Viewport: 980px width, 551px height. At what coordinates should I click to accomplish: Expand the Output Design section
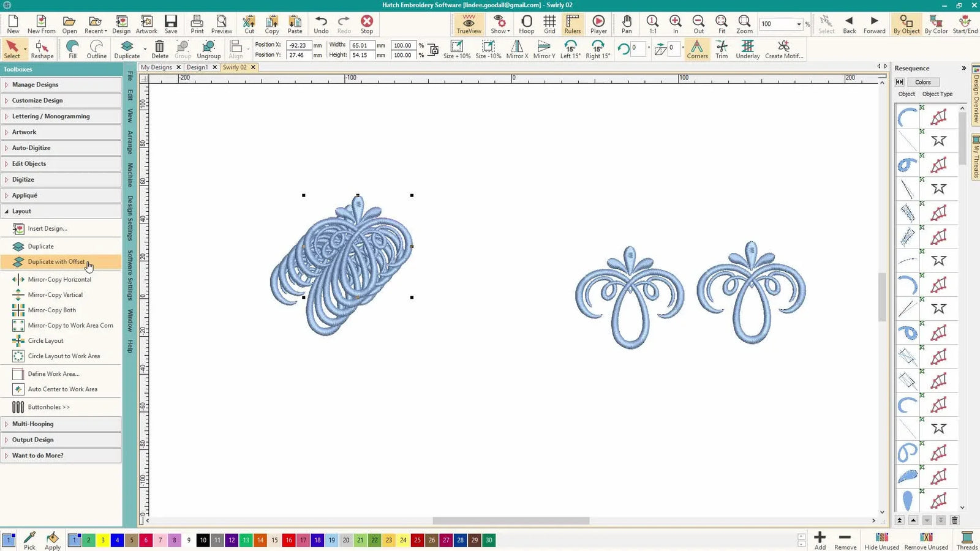click(33, 440)
